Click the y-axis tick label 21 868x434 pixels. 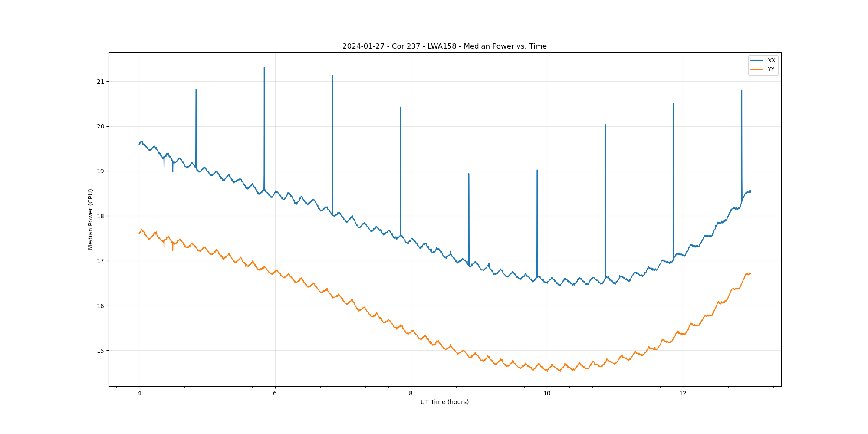(x=101, y=82)
